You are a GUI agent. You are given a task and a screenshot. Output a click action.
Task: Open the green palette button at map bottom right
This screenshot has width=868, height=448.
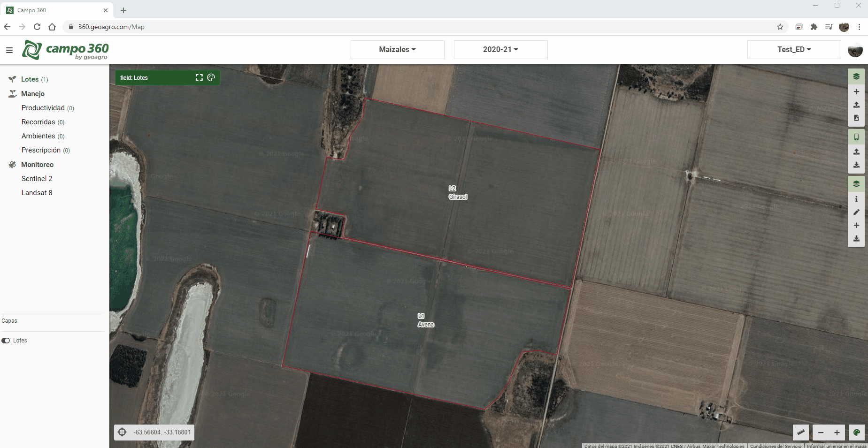click(x=856, y=433)
